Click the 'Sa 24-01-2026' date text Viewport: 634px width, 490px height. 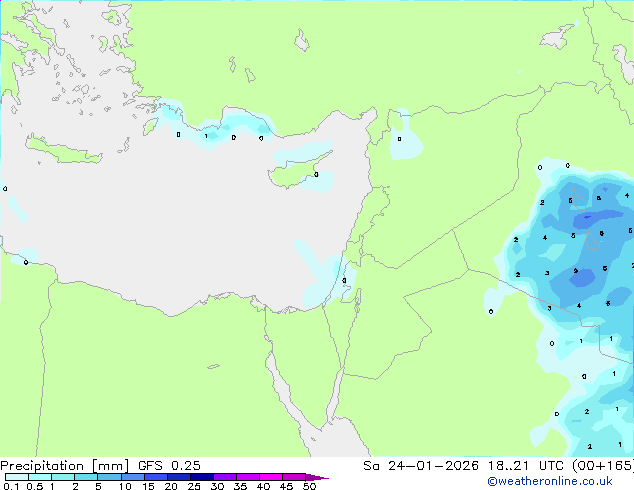click(421, 466)
